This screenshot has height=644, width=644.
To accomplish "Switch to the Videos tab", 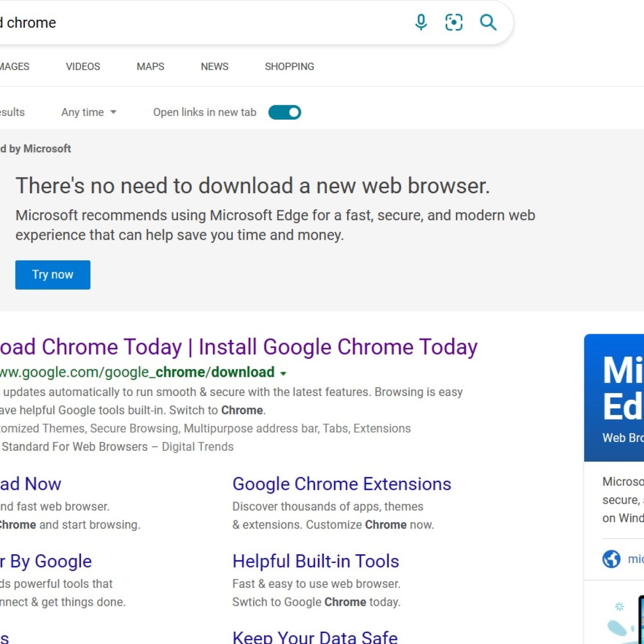I will [83, 67].
